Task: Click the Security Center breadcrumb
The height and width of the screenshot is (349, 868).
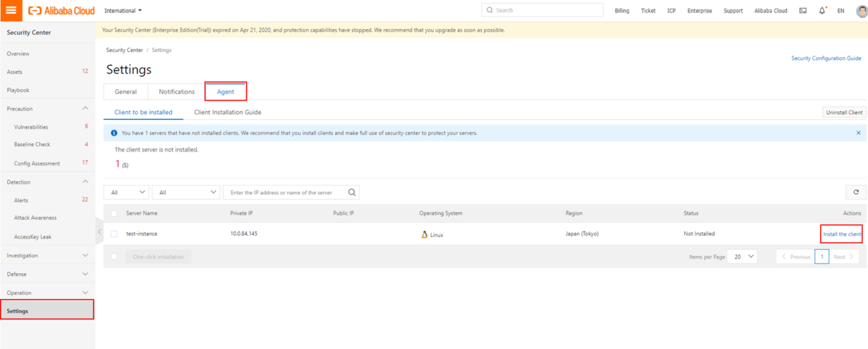Action: pyautogui.click(x=124, y=50)
